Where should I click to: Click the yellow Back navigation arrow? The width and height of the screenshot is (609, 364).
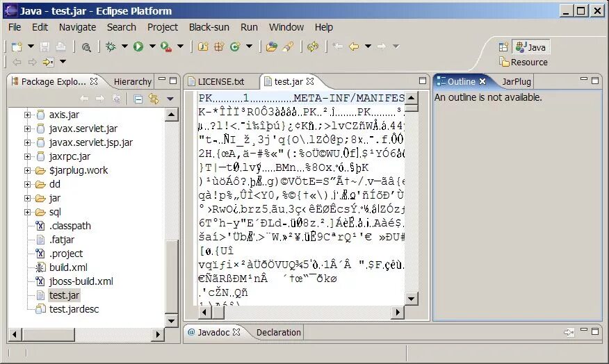click(x=353, y=47)
